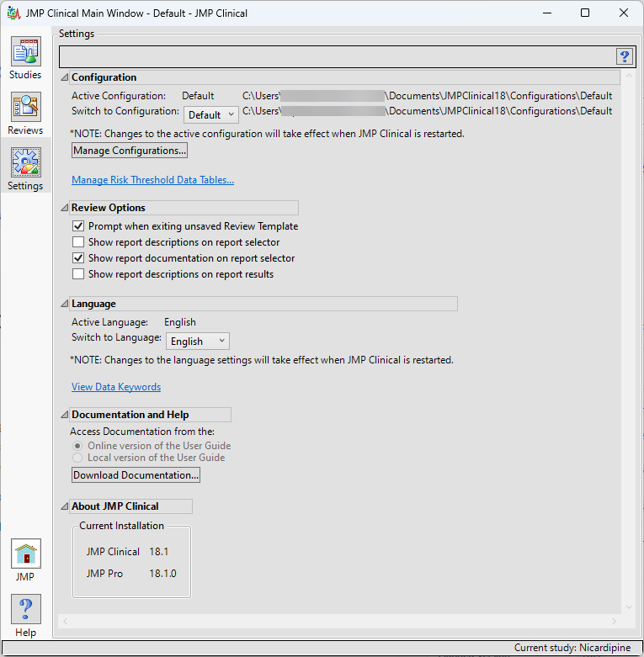Click the horizontal scrollbar right arrow
Image resolution: width=644 pixels, height=657 pixels.
pyautogui.click(x=615, y=622)
